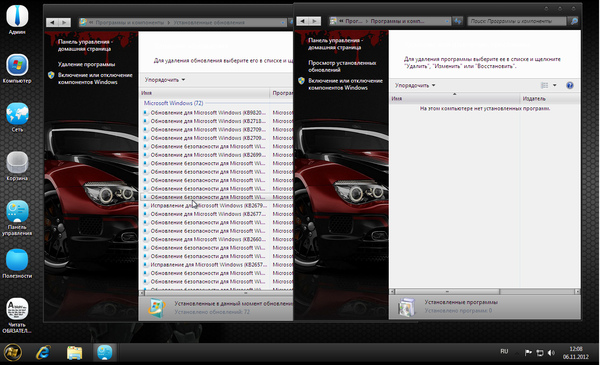Click the network tray icon
The width and height of the screenshot is (600, 365).
[540, 352]
